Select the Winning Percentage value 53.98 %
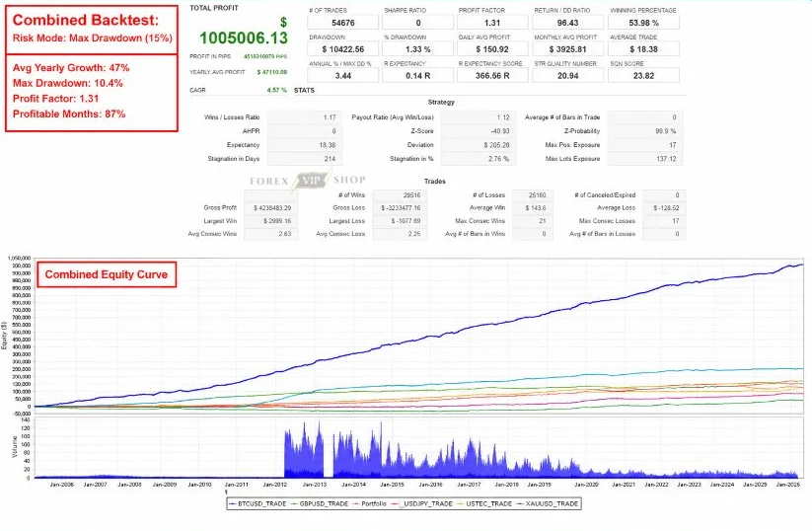 pyautogui.click(x=643, y=23)
